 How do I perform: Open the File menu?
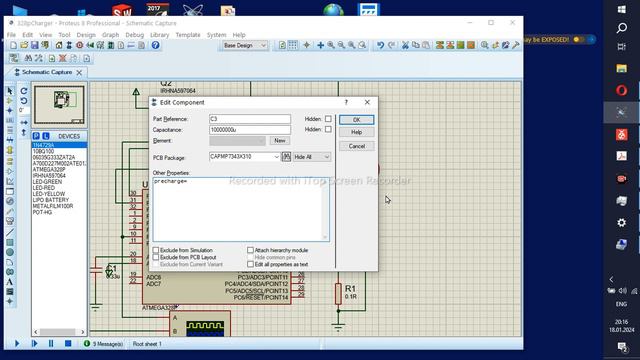pos(11,35)
